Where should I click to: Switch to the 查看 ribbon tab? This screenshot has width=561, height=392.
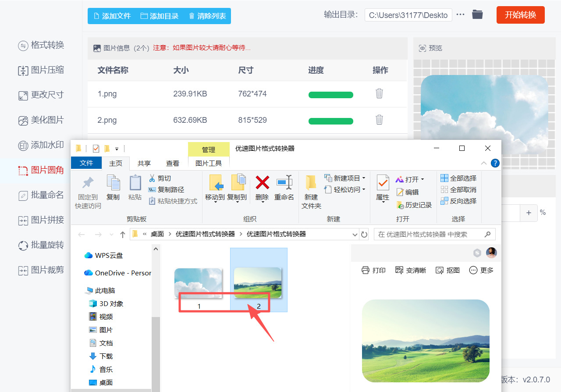coord(172,163)
